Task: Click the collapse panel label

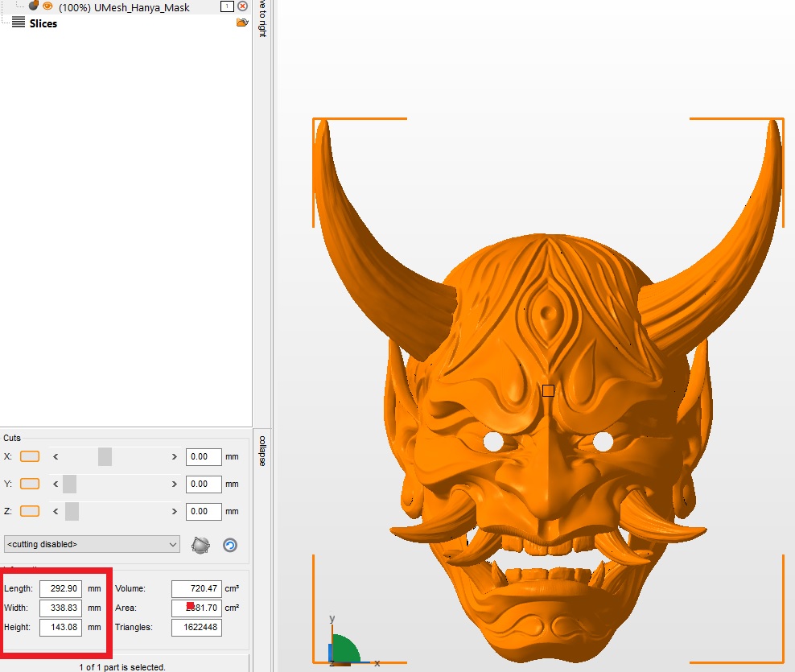Action: 262,451
